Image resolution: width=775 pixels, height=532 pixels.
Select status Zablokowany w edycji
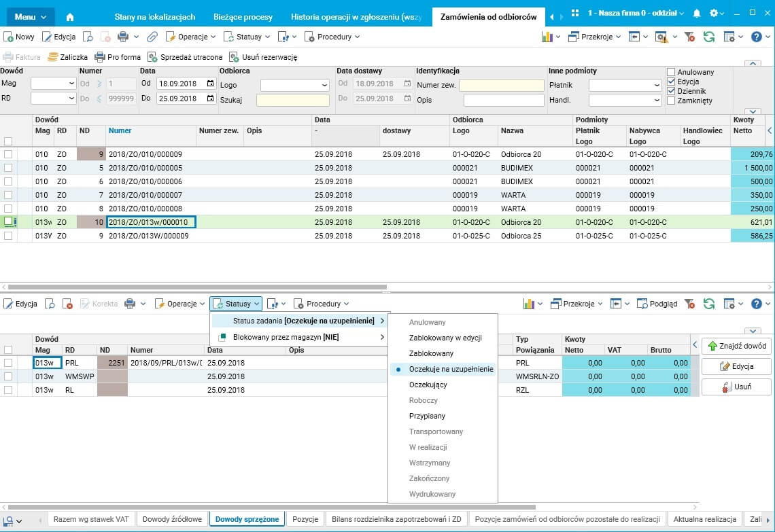445,338
